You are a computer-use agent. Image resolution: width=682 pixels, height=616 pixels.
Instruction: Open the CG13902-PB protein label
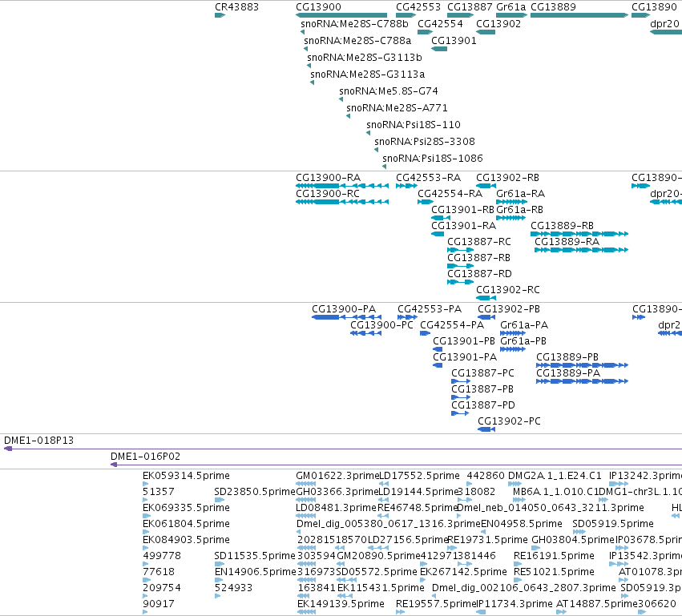pyautogui.click(x=508, y=309)
